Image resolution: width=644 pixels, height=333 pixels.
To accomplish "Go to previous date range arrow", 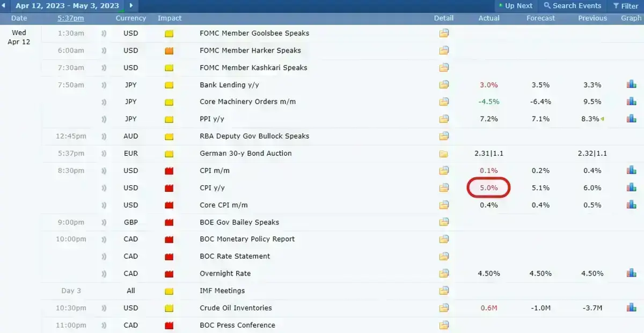I will (x=5, y=6).
